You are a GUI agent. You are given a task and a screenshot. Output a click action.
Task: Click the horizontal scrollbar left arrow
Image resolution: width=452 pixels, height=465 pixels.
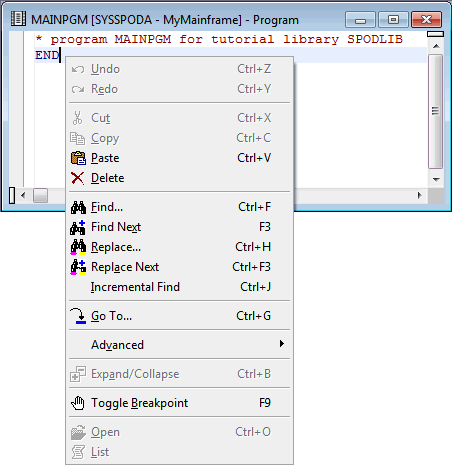coord(23,195)
